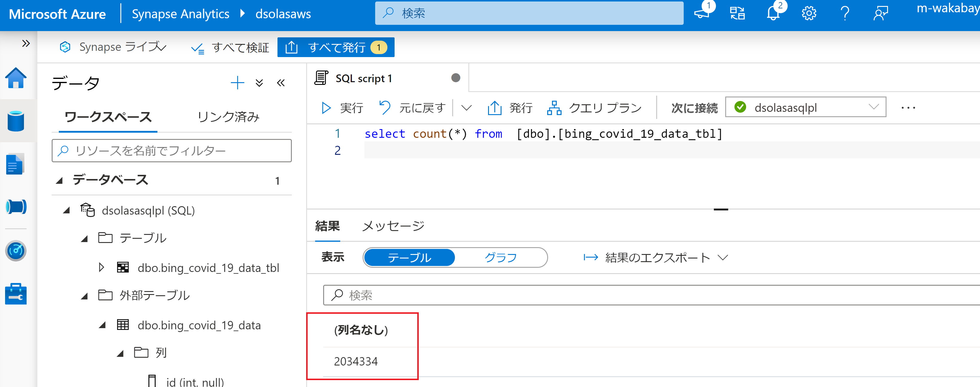Collapse the 外部テーブル folder
The image size is (980, 387).
(x=85, y=296)
